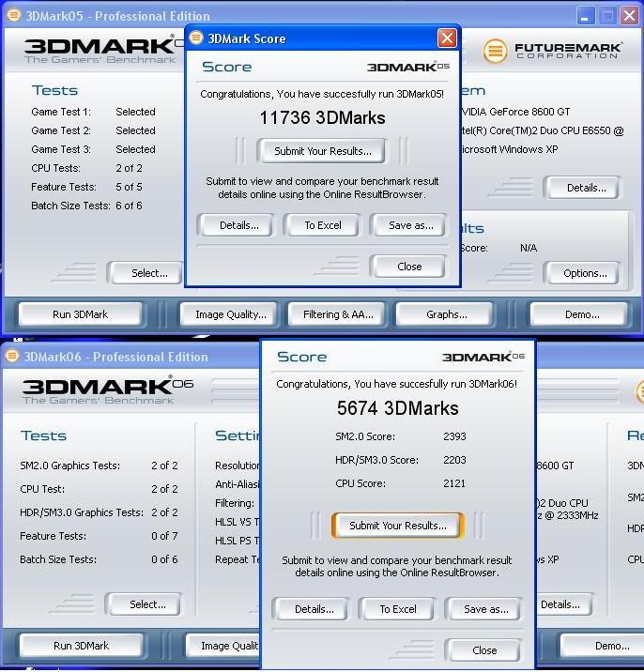Open Graphs in 3DMark05 window

click(x=446, y=314)
